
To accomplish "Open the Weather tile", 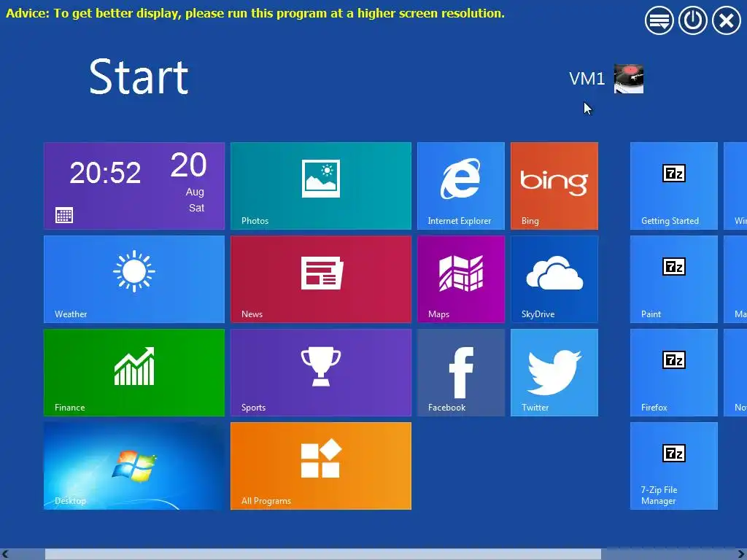I will click(134, 279).
